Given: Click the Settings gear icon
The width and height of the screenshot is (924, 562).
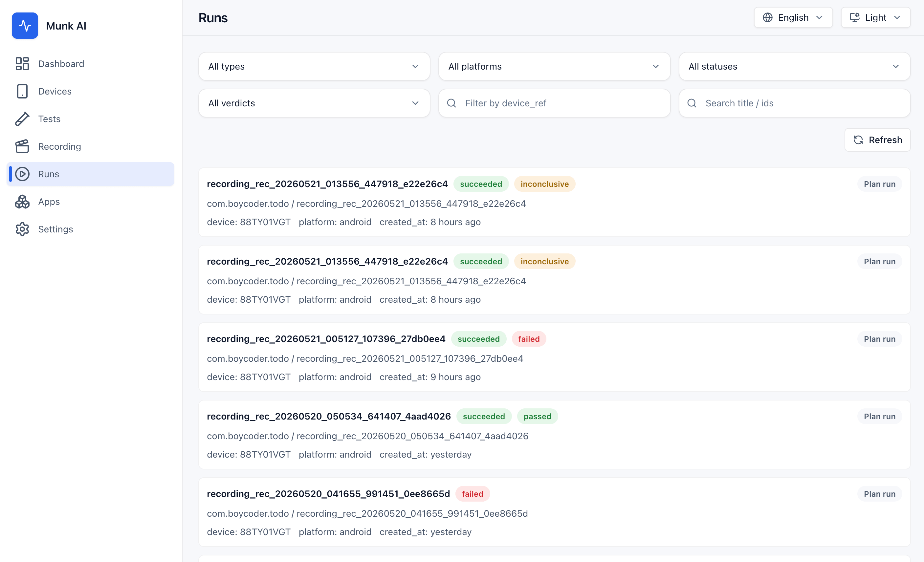Looking at the screenshot, I should pos(22,229).
